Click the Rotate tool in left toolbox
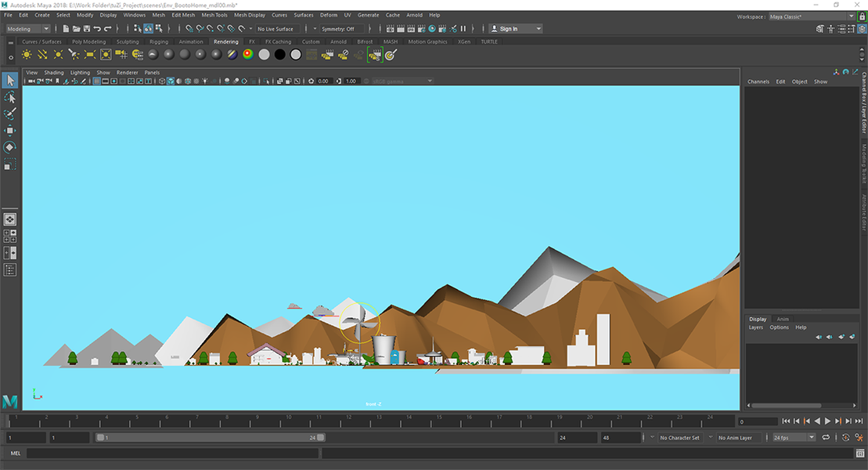The height and width of the screenshot is (470, 868). 10,147
